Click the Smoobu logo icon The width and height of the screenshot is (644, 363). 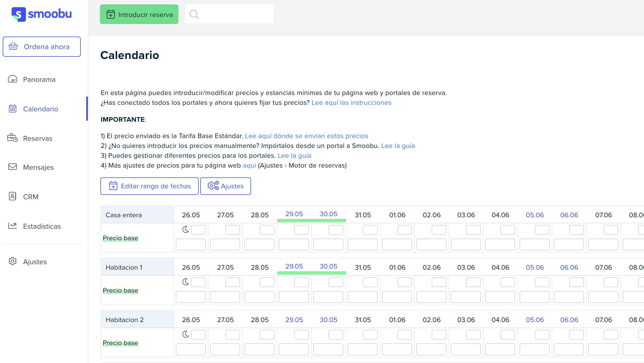19,14
